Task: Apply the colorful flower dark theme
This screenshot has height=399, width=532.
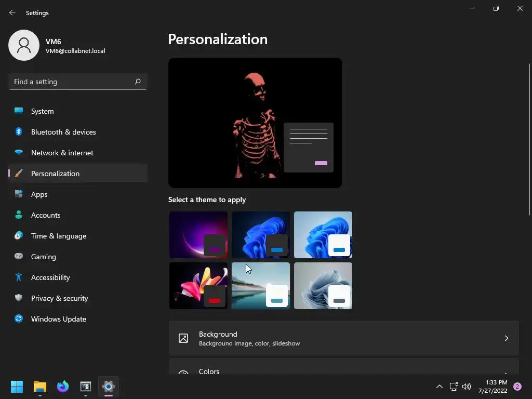Action: 198,286
